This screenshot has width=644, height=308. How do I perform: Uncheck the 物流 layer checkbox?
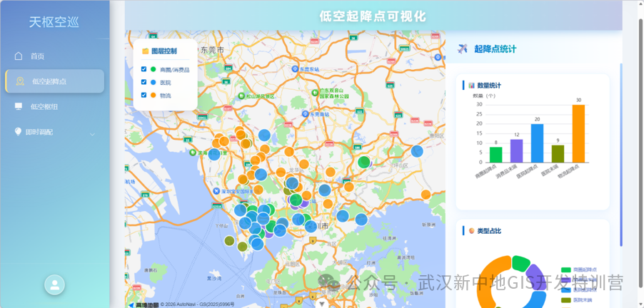(x=144, y=95)
